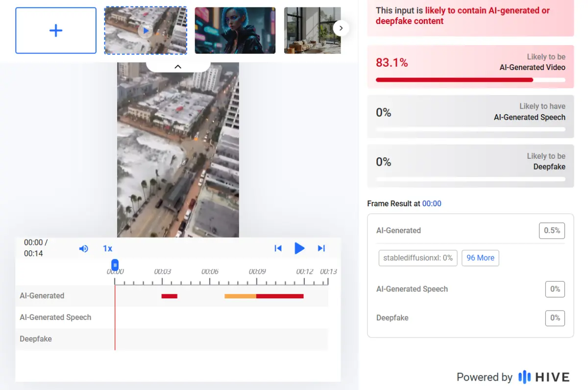Select the orange AI-Generated timeline segment
588x390 pixels.
click(240, 296)
